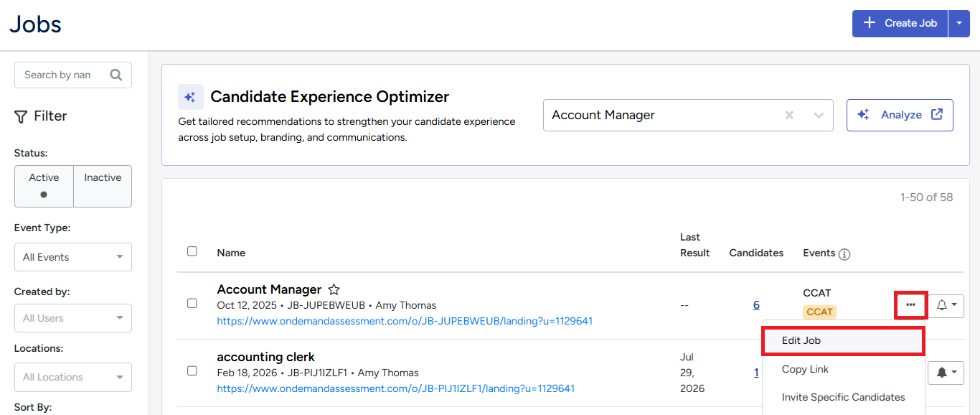Open the Create Job split arrow
The image size is (980, 415).
(x=959, y=23)
